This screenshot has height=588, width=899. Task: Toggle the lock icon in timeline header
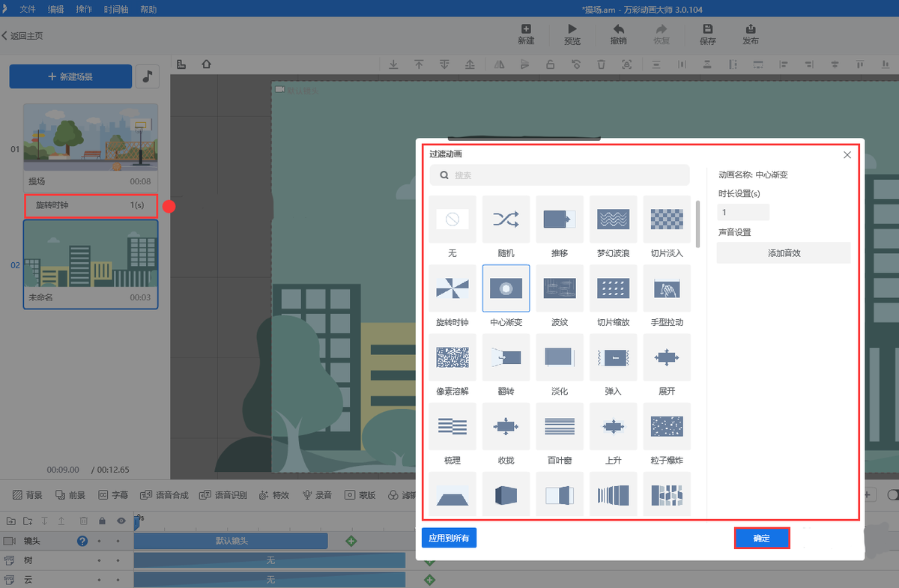pos(102,521)
